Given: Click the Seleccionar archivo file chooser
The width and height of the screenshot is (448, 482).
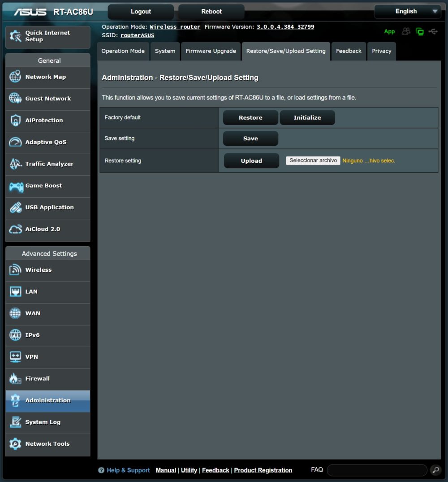Looking at the screenshot, I should (x=313, y=161).
